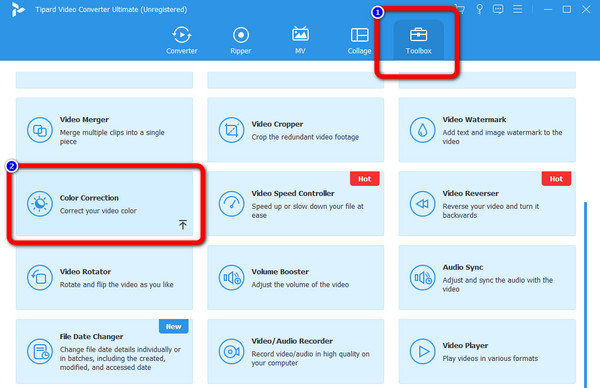The height and width of the screenshot is (388, 600).
Task: Switch to the Ripper tab
Action: click(x=241, y=40)
